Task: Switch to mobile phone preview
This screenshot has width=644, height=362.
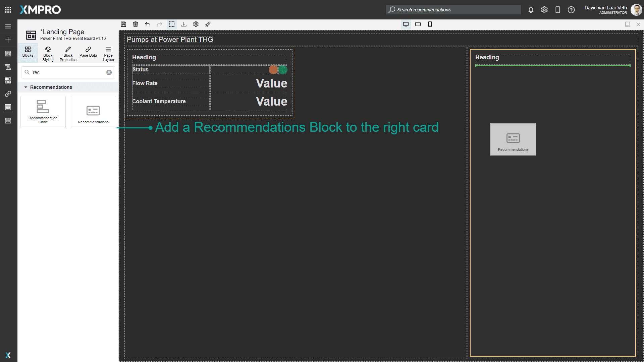Action: pyautogui.click(x=430, y=24)
